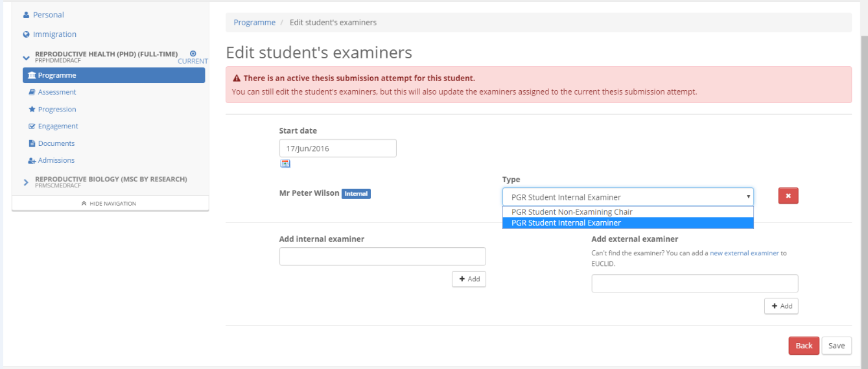This screenshot has height=369, width=868.
Task: Click Hide Navigation bar
Action: point(110,204)
